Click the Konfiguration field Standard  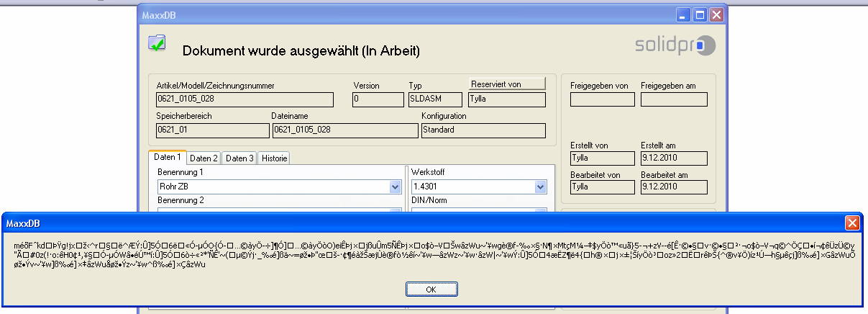pyautogui.click(x=483, y=130)
